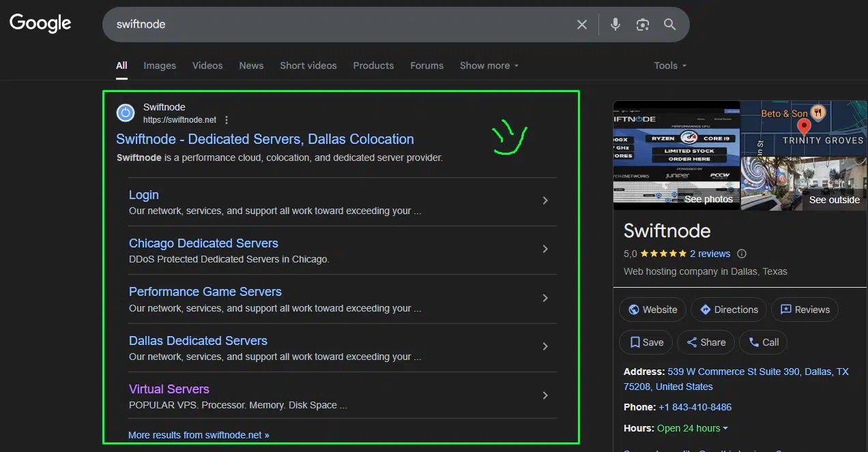Open the 2 reviews link
The height and width of the screenshot is (452, 868).
(x=710, y=254)
